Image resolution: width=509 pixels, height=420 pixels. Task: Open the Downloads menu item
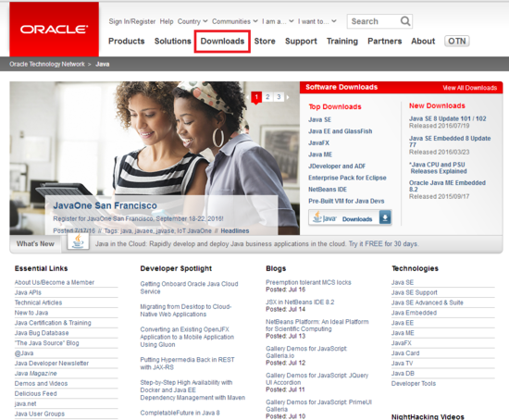point(222,42)
